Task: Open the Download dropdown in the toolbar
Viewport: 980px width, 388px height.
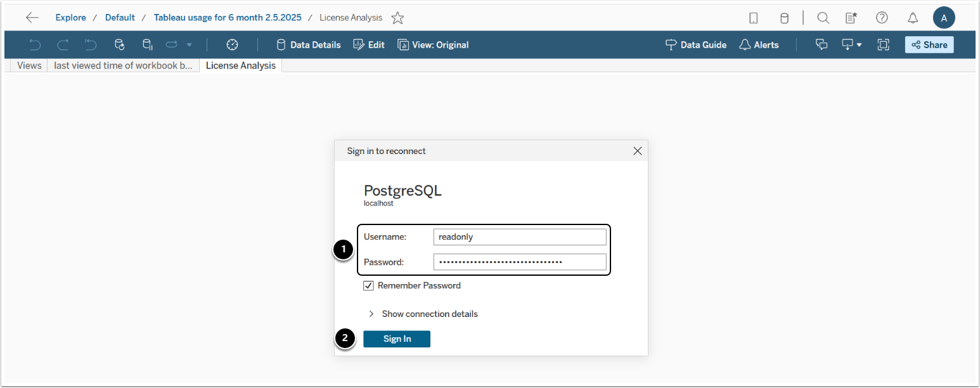Action: [x=851, y=44]
